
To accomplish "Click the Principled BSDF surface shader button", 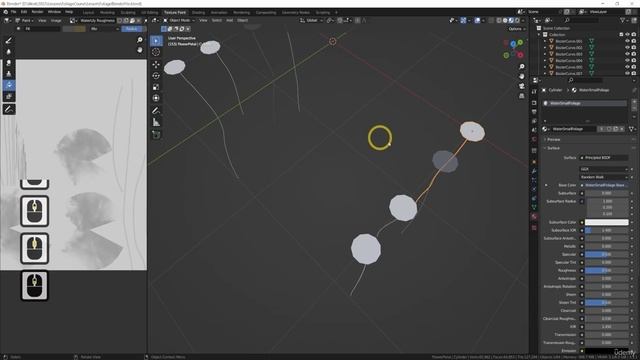I will (604, 158).
